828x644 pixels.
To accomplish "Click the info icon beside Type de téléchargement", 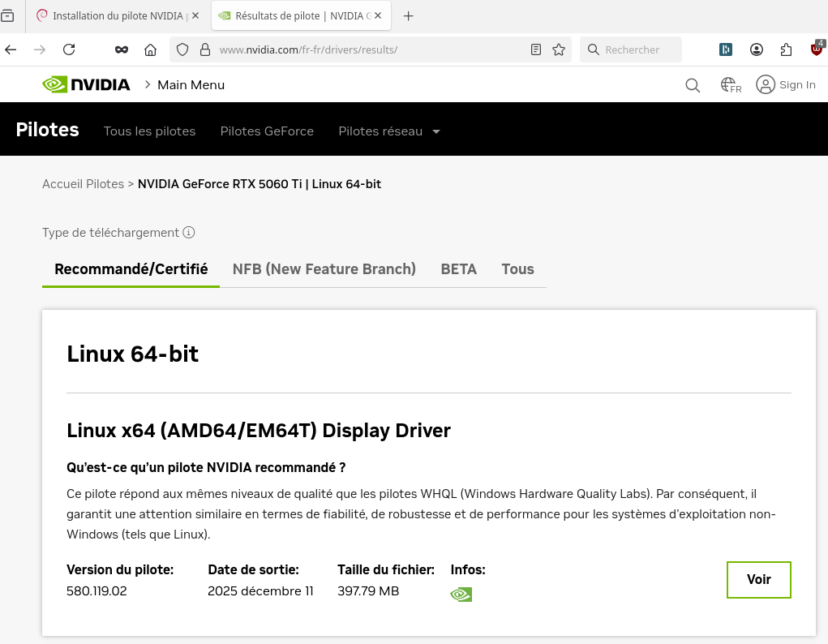I will (x=189, y=233).
